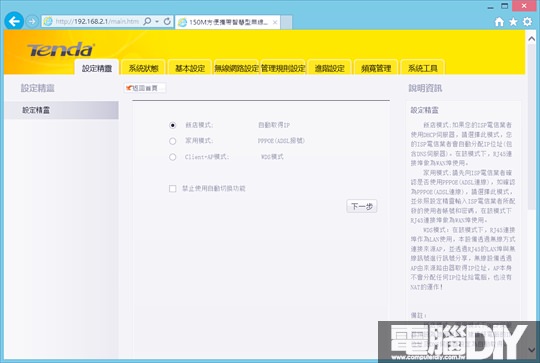Close the 150M browser tab

275,22
